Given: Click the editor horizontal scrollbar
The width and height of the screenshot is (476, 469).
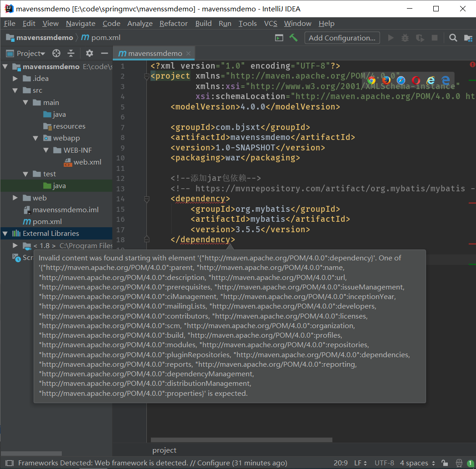Looking at the screenshot, I should coord(241,440).
